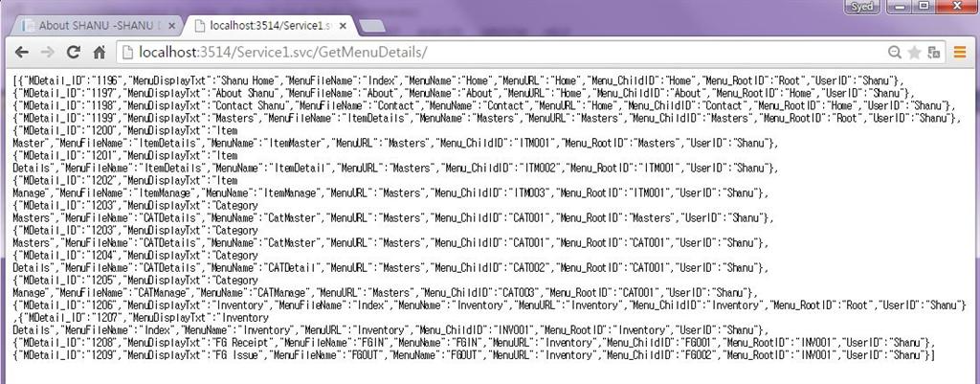The image size is (980, 384).
Task: Click the zoom magnifier icon in address bar
Action: (x=895, y=53)
